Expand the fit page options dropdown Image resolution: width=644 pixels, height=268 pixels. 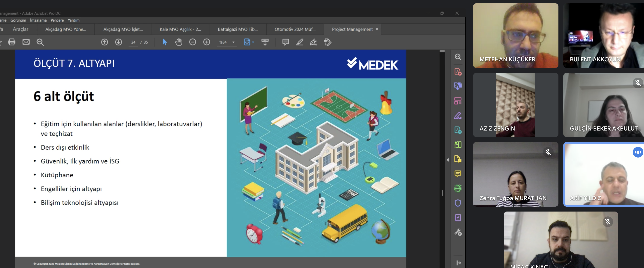(x=253, y=42)
